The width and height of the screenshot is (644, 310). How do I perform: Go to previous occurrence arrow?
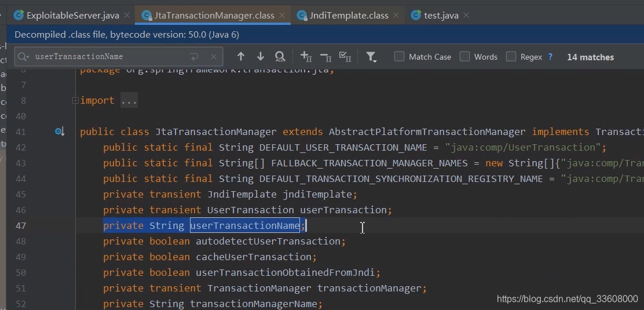[241, 57]
